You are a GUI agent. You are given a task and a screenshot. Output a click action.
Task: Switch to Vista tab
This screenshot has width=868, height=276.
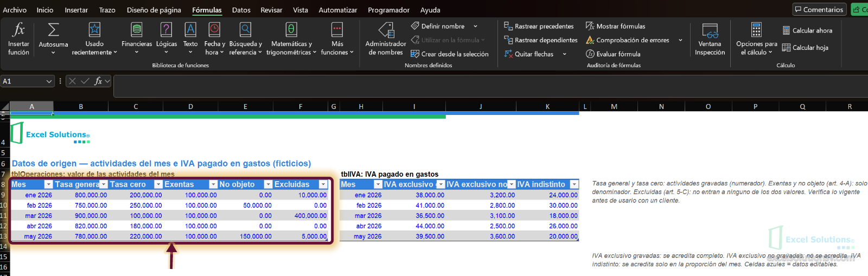tap(301, 10)
